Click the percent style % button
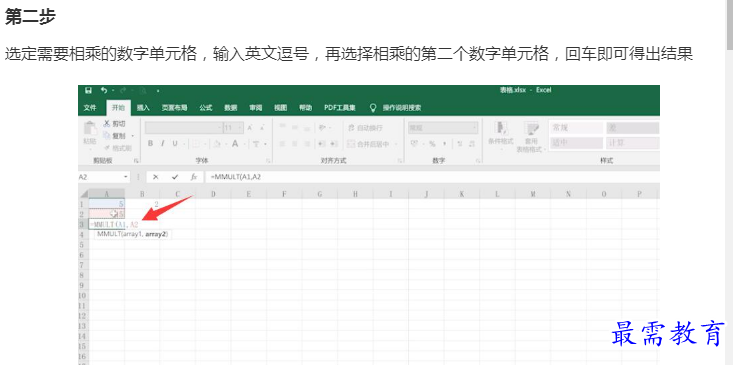The width and height of the screenshot is (733, 365). click(x=432, y=144)
